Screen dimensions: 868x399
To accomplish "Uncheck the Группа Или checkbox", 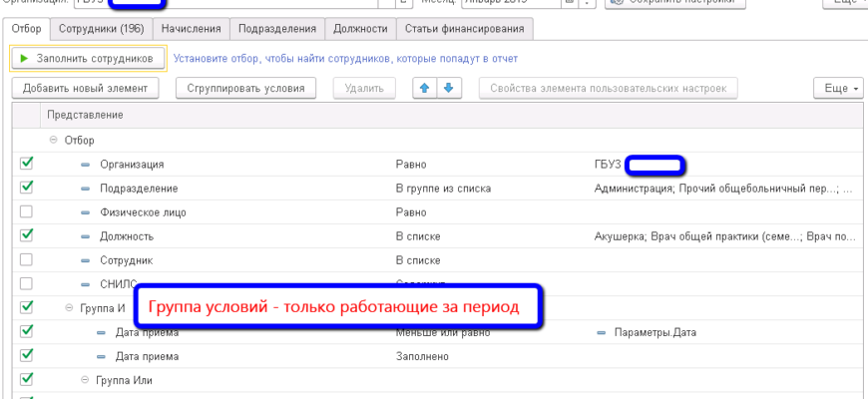I will pyautogui.click(x=26, y=379).
